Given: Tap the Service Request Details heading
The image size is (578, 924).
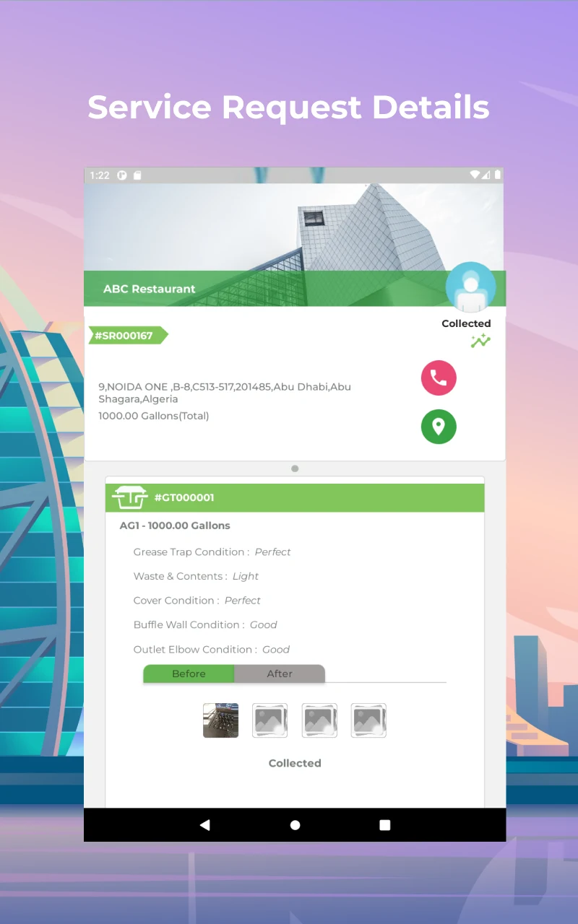Looking at the screenshot, I should click(x=289, y=107).
